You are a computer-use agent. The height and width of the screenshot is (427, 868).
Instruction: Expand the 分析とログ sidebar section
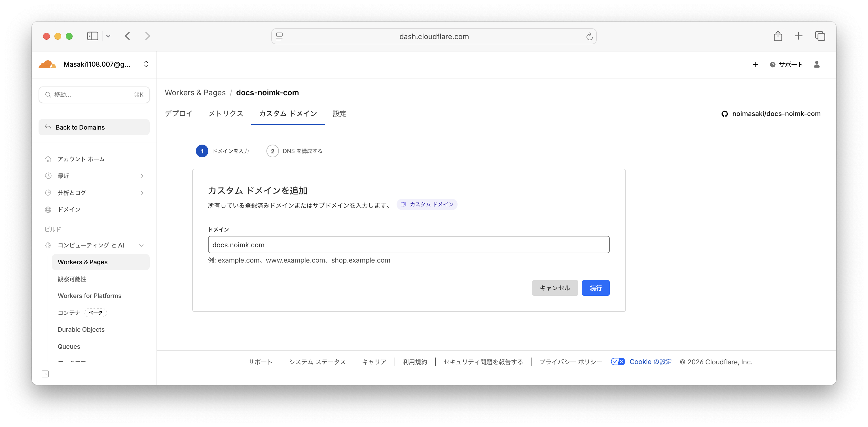(x=141, y=193)
